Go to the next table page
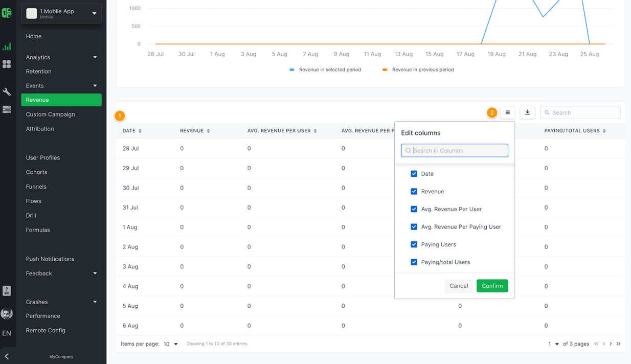 click(611, 344)
